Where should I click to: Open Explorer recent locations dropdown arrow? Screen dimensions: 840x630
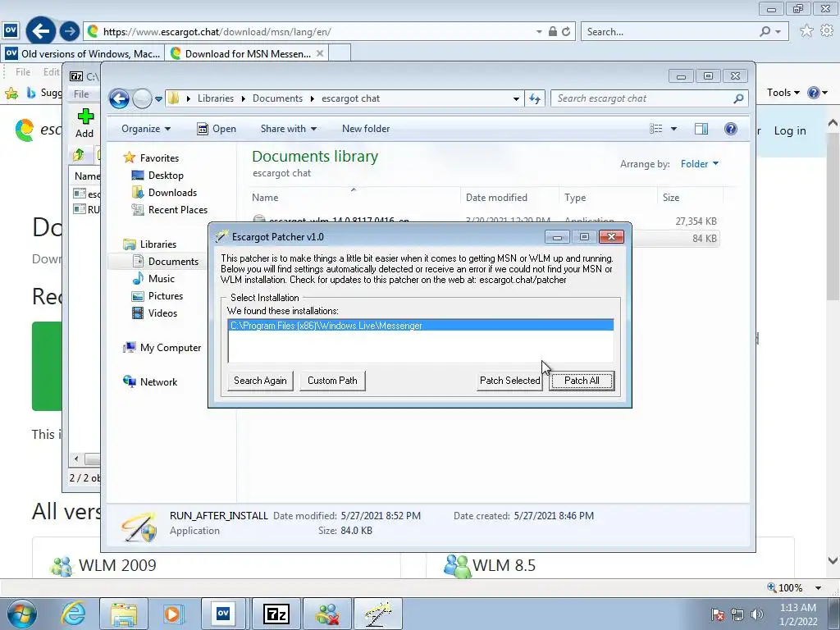[158, 99]
